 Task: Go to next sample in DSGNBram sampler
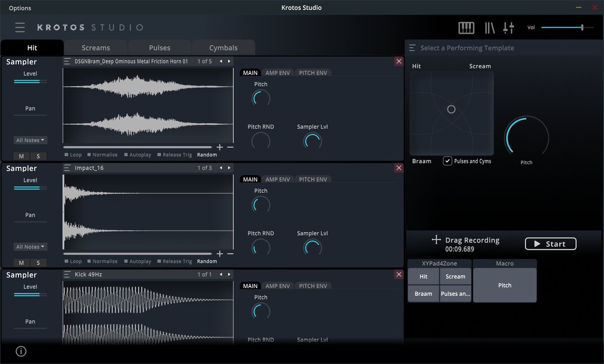(229, 61)
